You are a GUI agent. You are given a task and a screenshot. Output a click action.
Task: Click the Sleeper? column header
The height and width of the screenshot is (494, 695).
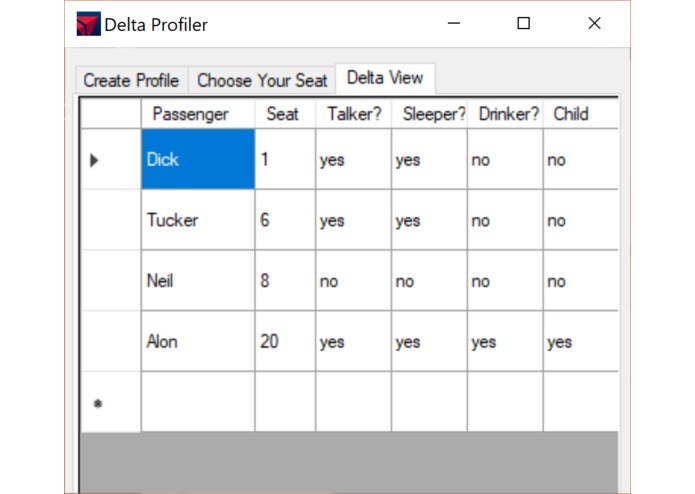(x=429, y=114)
